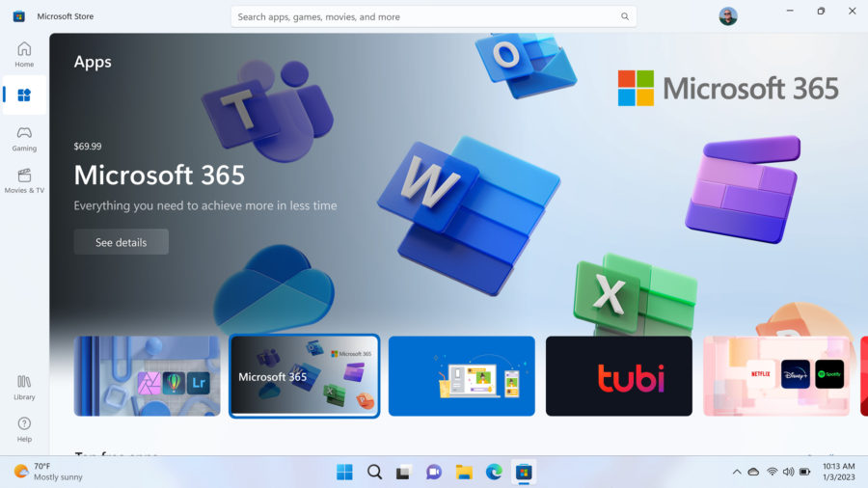
Task: Launch Microsoft Edge from taskbar
Action: [494, 472]
